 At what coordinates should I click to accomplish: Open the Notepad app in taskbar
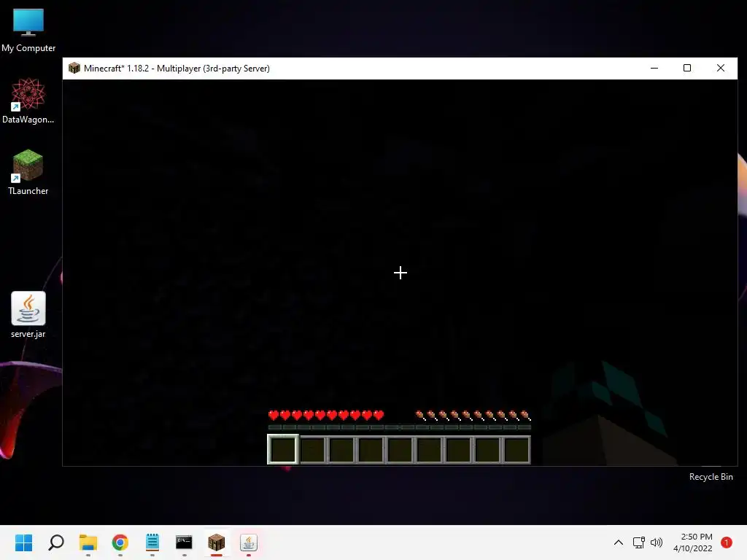tap(152, 542)
